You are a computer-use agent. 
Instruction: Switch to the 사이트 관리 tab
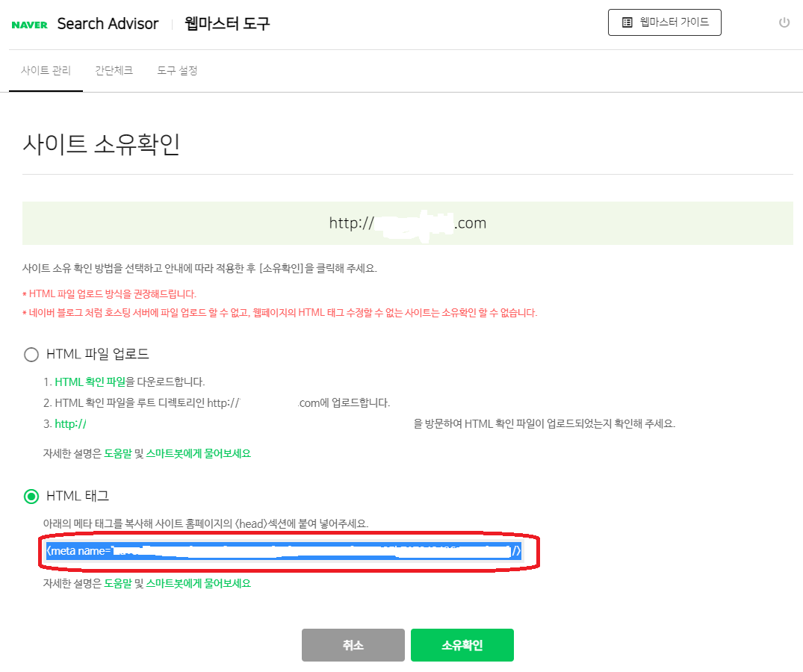click(x=46, y=70)
